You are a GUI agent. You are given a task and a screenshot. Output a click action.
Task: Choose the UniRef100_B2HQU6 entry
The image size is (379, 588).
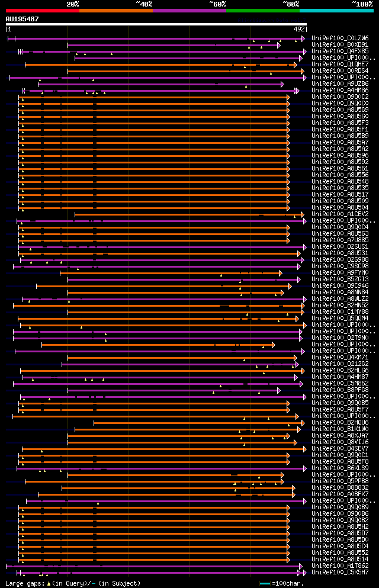[x=340, y=423]
